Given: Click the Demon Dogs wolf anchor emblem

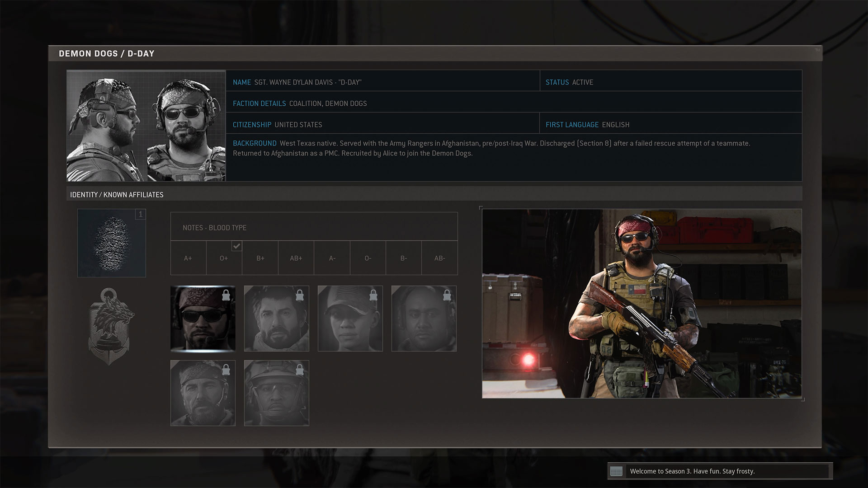Looking at the screenshot, I should (x=111, y=326).
